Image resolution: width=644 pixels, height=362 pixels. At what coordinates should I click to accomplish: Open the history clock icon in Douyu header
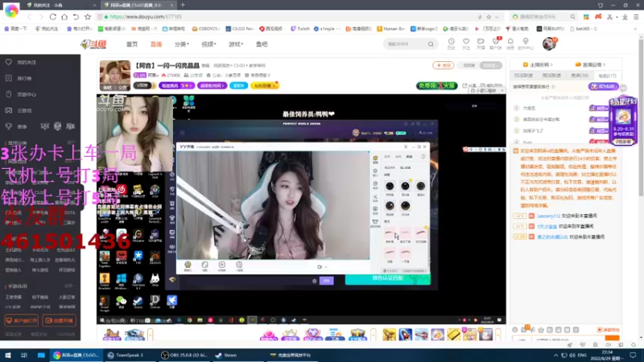click(x=452, y=43)
